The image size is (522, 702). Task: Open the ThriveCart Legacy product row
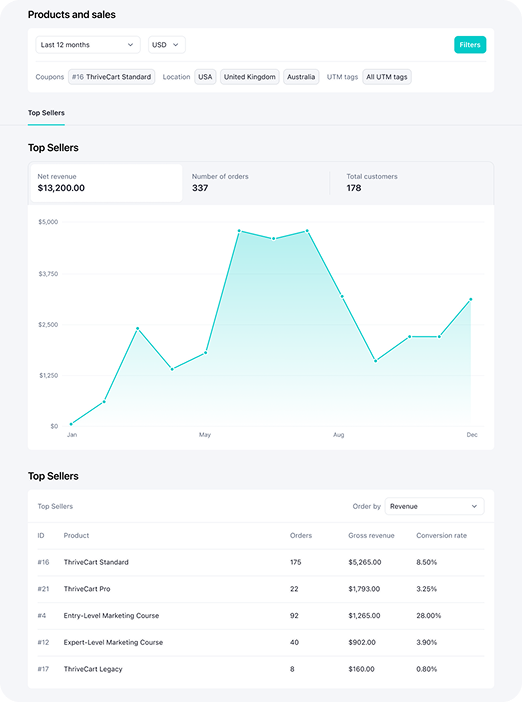261,669
